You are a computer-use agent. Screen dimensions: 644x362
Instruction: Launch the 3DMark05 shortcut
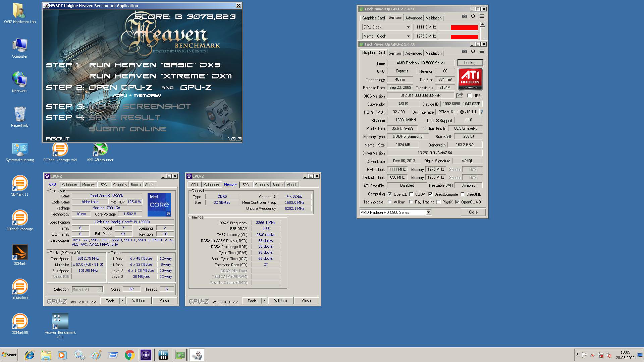[19, 324]
